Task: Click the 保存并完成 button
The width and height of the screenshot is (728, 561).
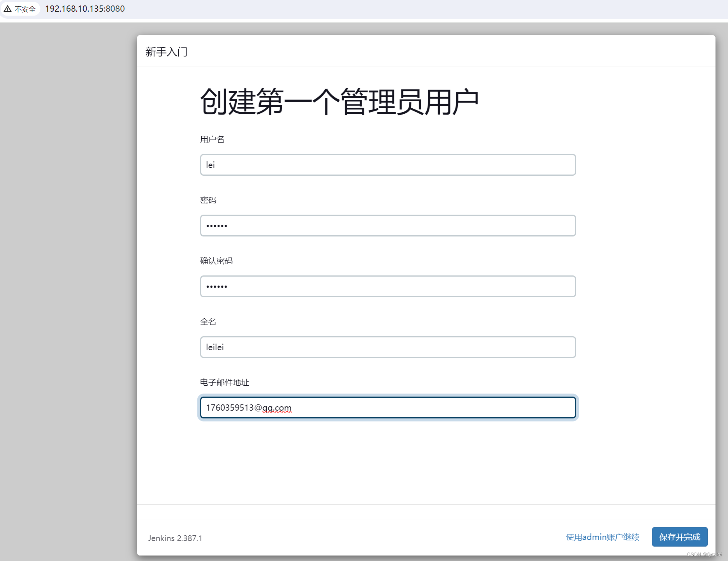Action: pyautogui.click(x=680, y=537)
